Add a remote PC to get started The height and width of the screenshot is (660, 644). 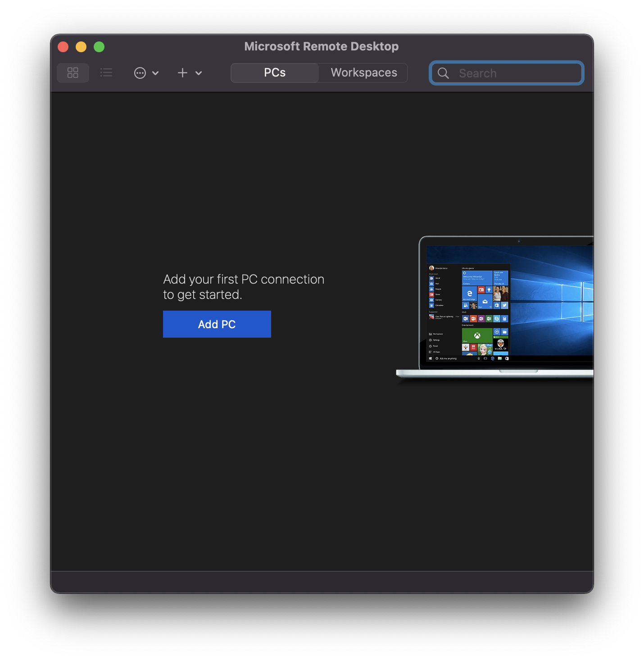pos(217,324)
